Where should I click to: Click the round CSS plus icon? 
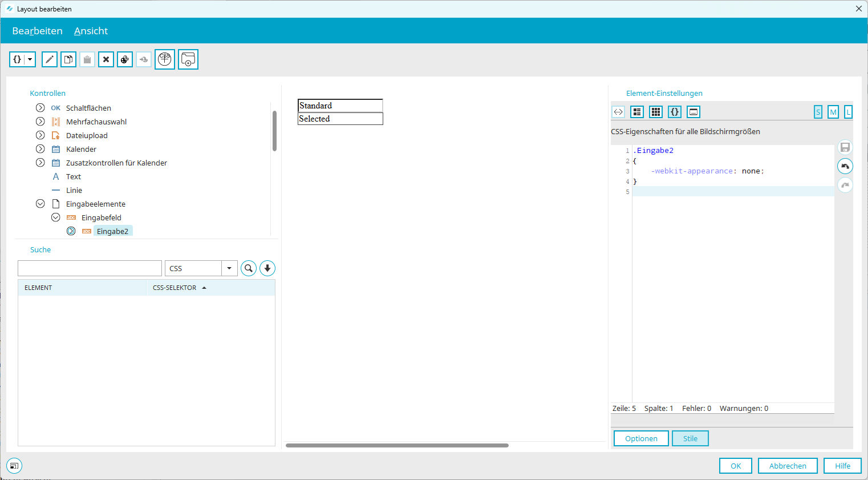(165, 59)
